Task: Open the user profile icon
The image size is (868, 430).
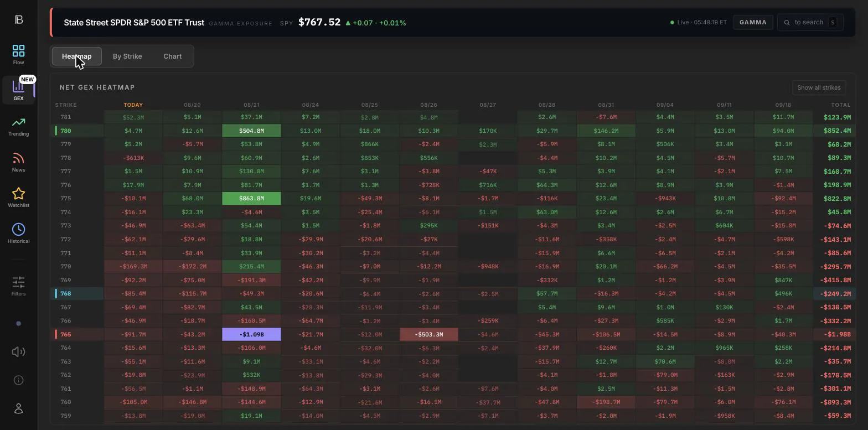Action: (x=18, y=408)
